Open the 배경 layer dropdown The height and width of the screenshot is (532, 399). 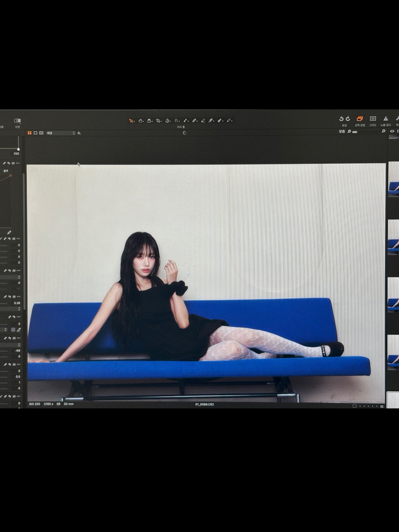coord(60,133)
